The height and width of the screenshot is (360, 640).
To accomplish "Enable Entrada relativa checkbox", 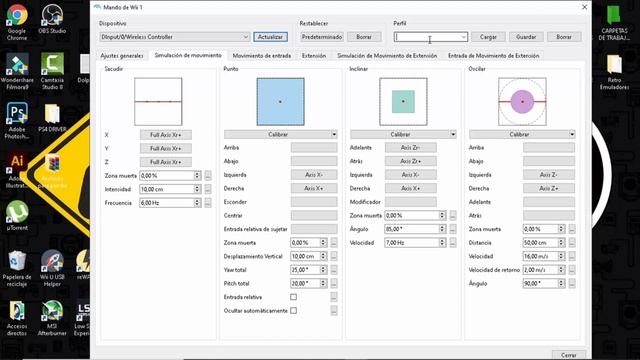I will [293, 297].
